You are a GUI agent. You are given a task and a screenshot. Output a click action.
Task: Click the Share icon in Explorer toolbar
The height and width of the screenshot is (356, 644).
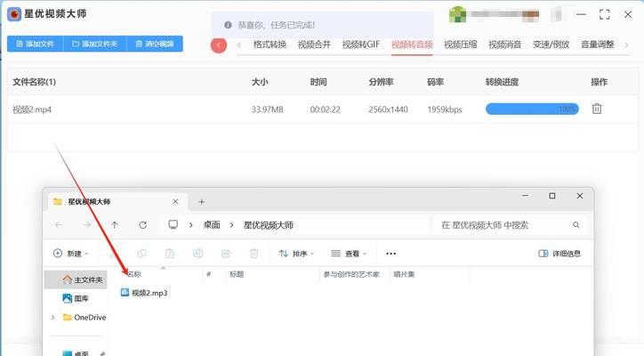click(x=226, y=254)
